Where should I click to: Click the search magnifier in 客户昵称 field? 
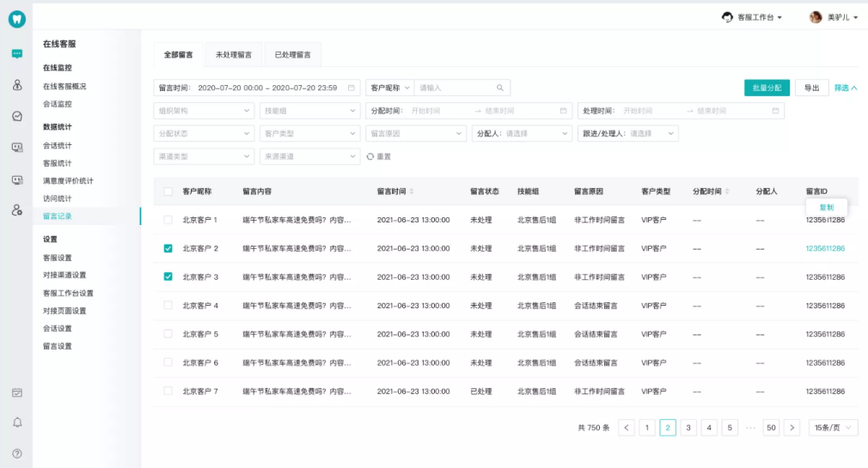pyautogui.click(x=500, y=88)
